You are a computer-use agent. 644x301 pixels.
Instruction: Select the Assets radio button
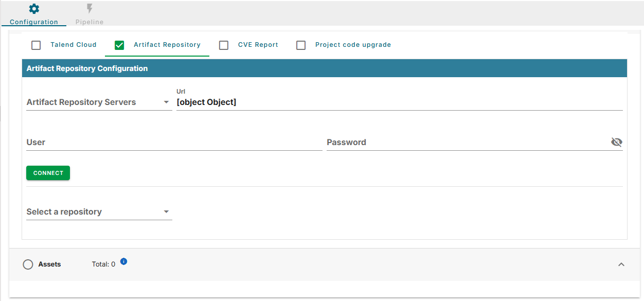pyautogui.click(x=28, y=264)
